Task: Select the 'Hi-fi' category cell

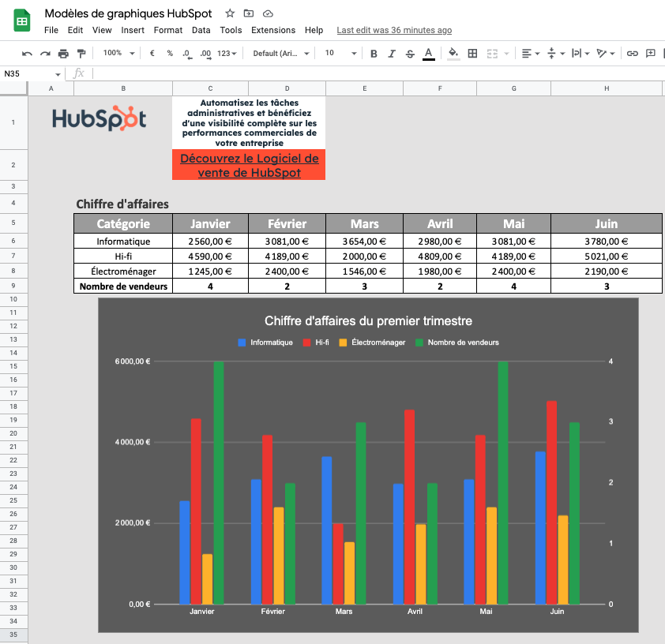Action: (123, 256)
